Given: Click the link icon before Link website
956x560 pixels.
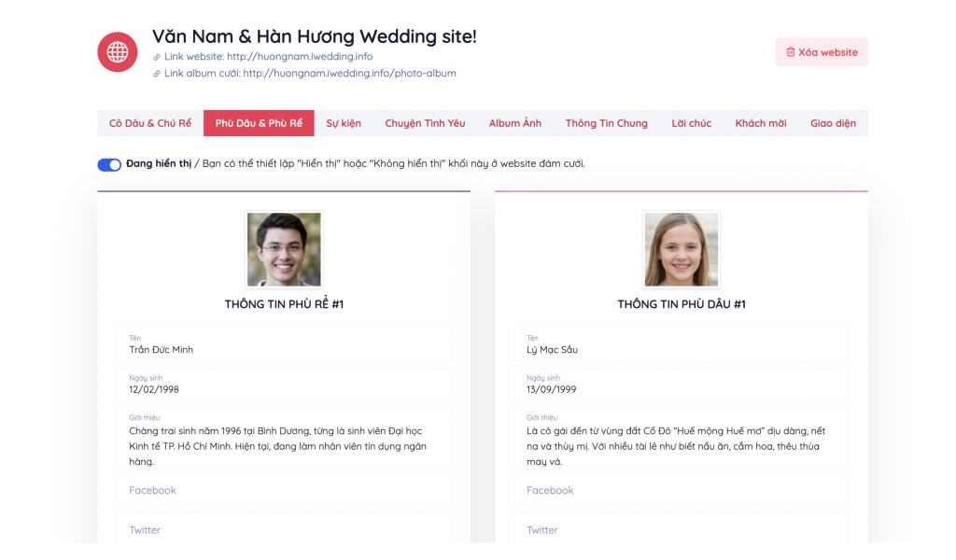Looking at the screenshot, I should (155, 56).
